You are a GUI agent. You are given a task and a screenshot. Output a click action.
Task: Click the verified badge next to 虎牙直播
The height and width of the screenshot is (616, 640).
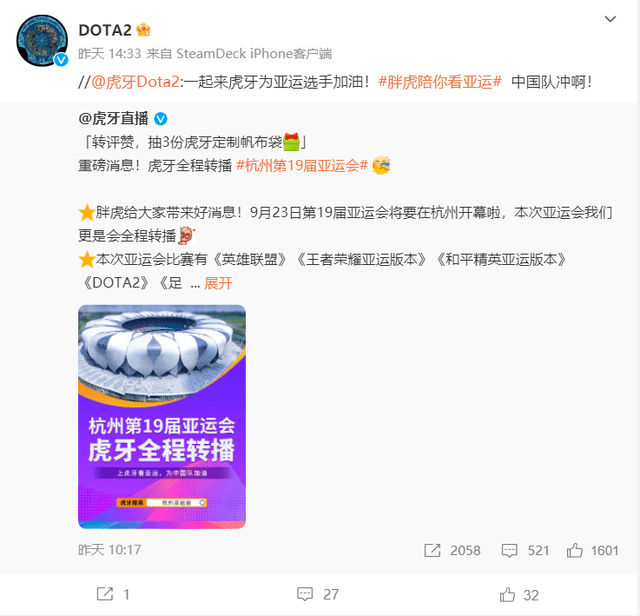[160, 119]
